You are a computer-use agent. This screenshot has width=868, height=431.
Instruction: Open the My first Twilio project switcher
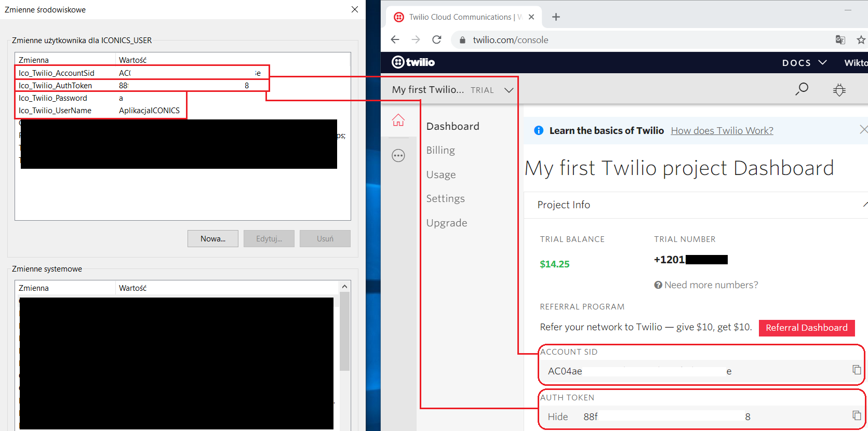(452, 90)
